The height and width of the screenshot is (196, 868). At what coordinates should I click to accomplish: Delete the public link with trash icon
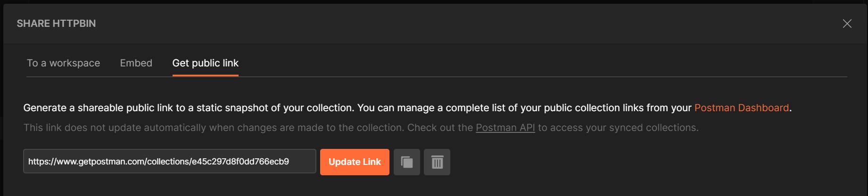[x=437, y=162]
